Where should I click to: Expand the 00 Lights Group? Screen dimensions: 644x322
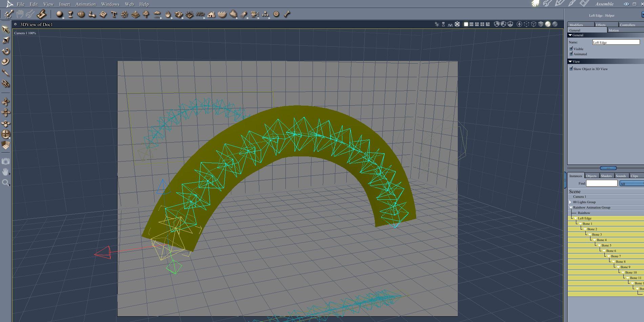570,202
